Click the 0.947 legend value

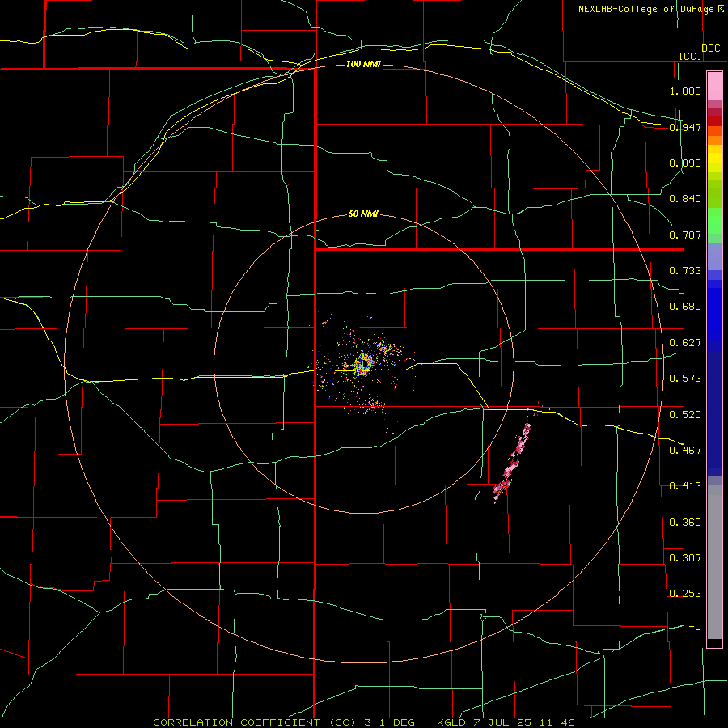click(685, 127)
